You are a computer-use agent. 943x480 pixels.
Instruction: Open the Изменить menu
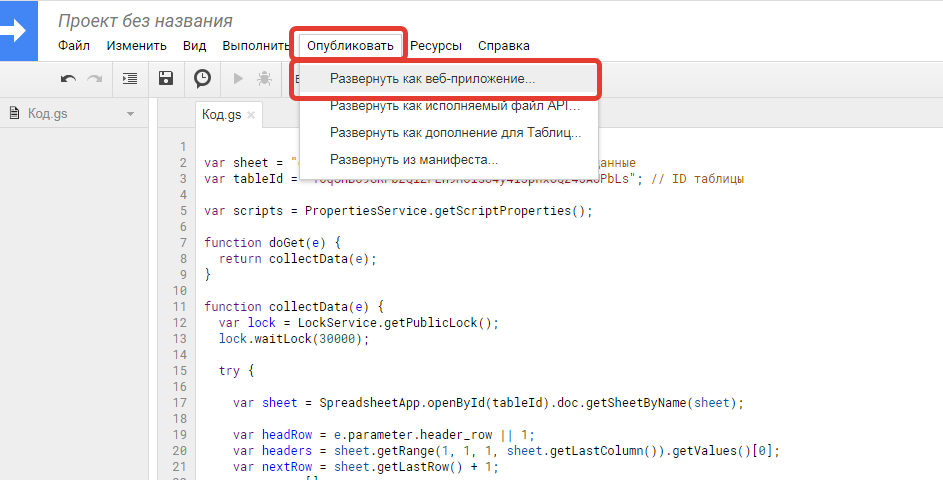pos(136,45)
